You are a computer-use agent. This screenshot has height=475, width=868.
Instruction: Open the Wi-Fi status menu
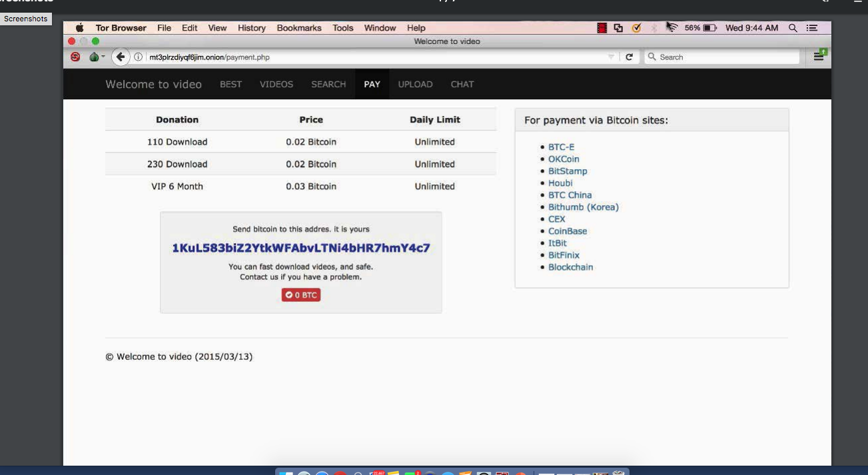(x=672, y=28)
